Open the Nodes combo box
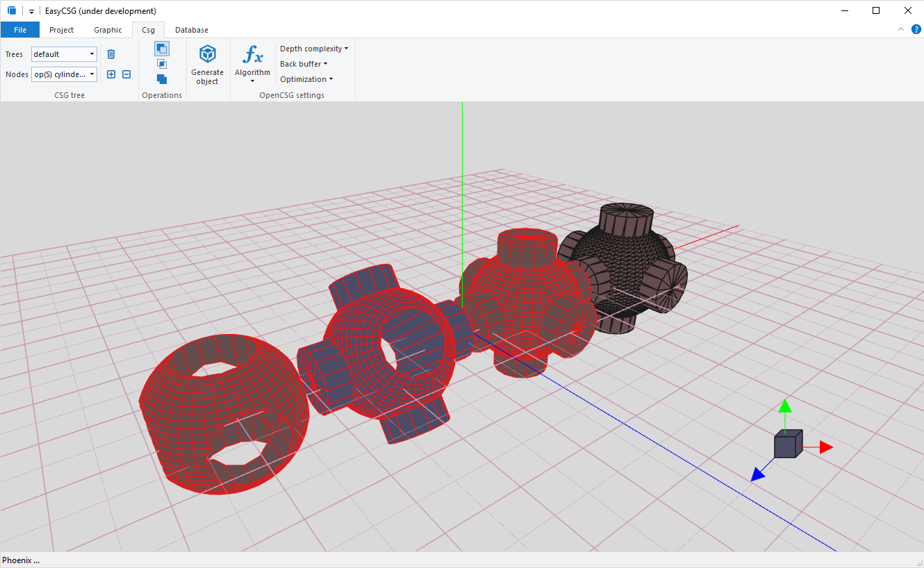This screenshot has height=568, width=924. pyautogui.click(x=64, y=74)
